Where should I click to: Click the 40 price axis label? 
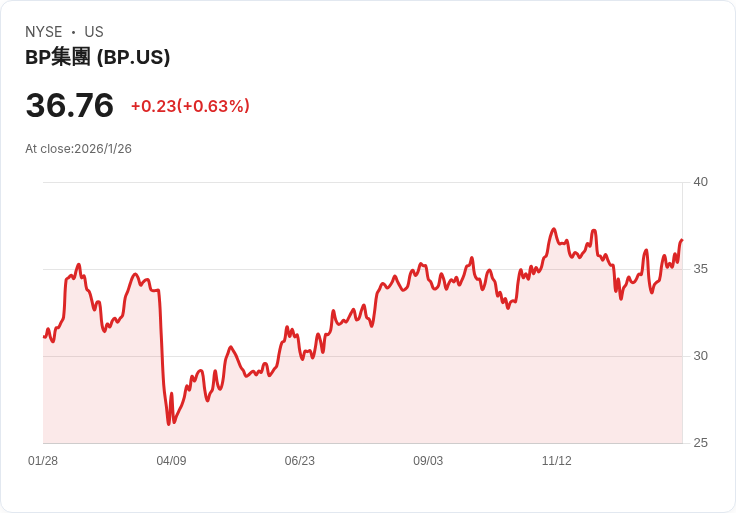click(700, 182)
